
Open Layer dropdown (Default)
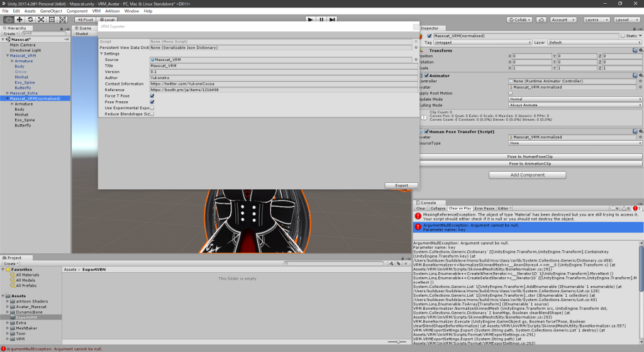pos(594,42)
